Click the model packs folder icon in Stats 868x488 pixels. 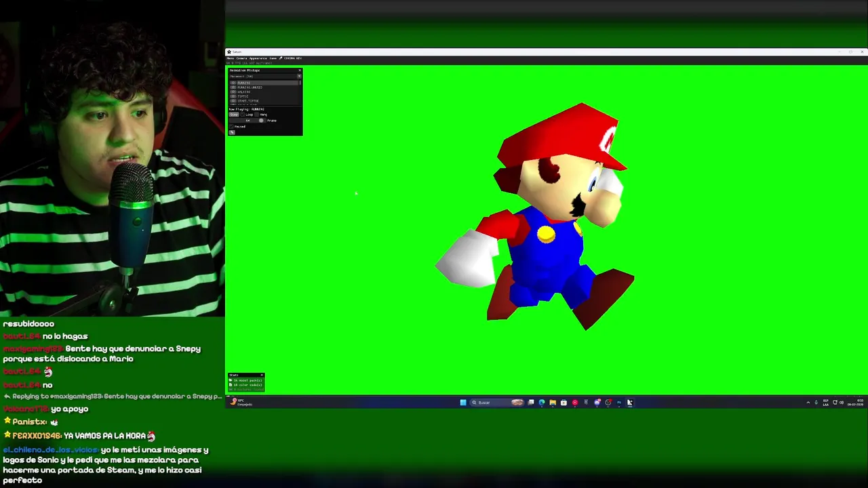coord(231,380)
